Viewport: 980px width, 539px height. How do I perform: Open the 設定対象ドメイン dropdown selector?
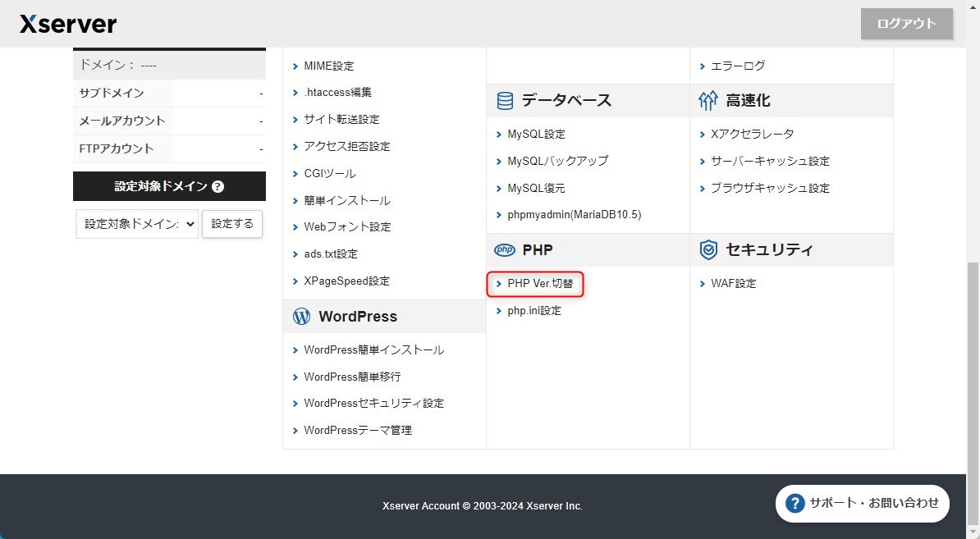136,223
